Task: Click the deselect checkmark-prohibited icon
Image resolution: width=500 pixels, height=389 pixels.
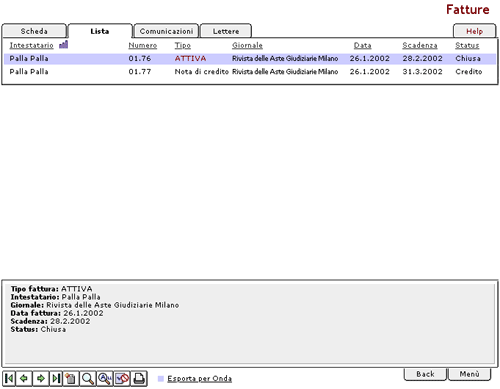Action: [122, 378]
